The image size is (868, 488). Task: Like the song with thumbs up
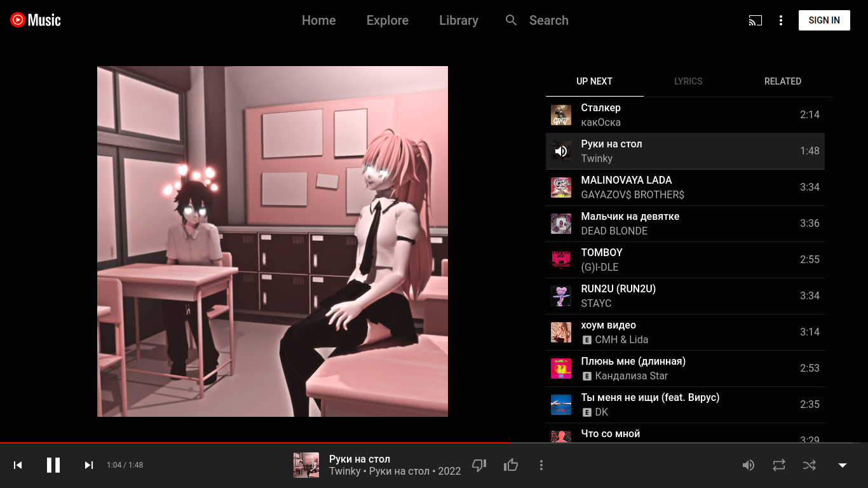pyautogui.click(x=511, y=465)
